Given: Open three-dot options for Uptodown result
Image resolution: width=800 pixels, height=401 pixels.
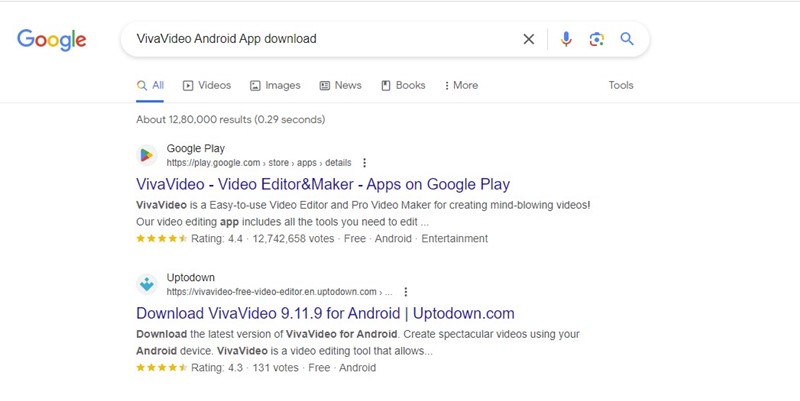Looking at the screenshot, I should point(406,292).
